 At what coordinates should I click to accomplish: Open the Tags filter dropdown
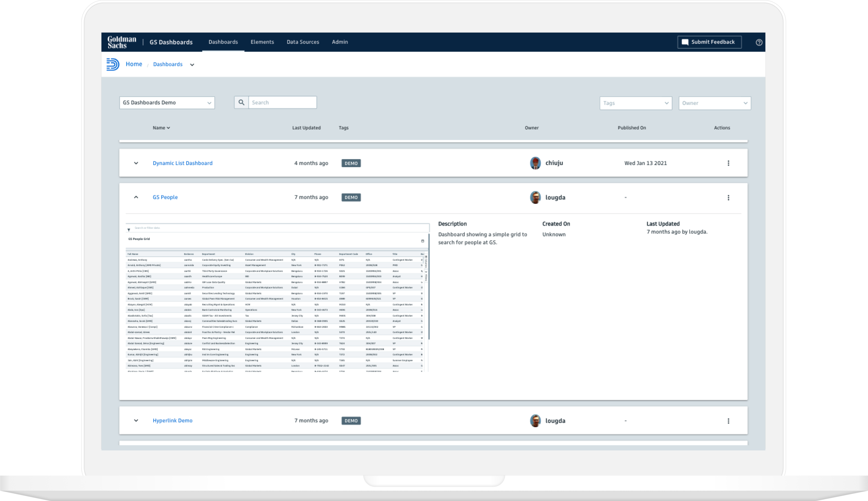pos(636,103)
